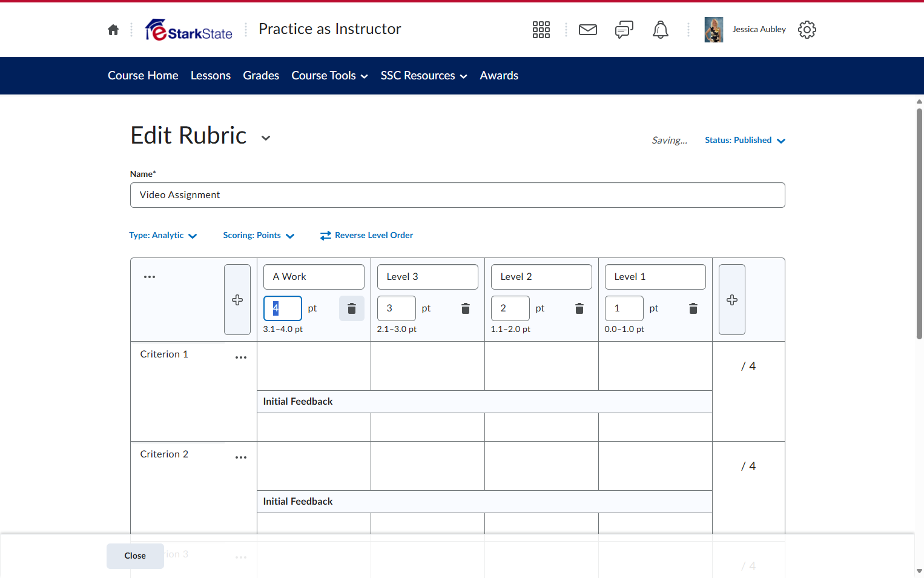Open the Awards nav item

click(499, 76)
